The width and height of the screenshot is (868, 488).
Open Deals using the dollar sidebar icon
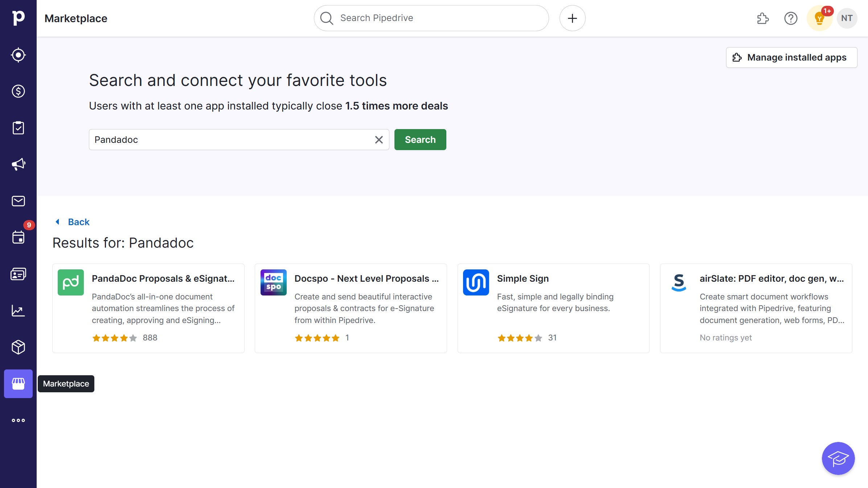[x=18, y=91]
